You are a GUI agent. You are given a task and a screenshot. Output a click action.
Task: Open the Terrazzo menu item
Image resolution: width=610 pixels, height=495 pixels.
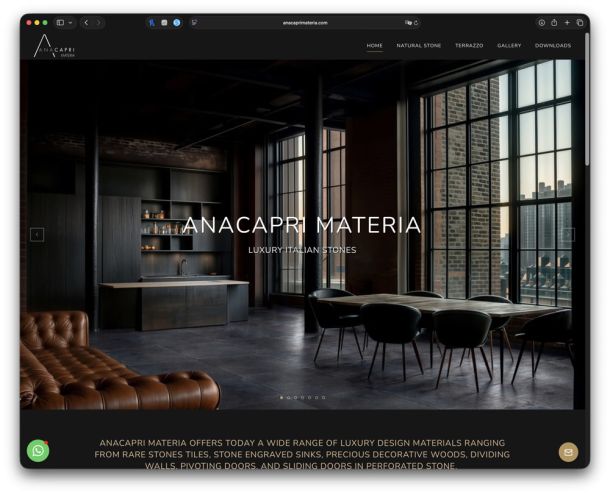[x=469, y=45]
